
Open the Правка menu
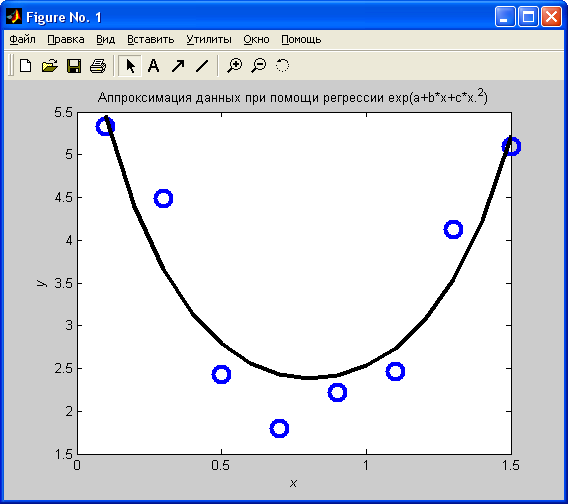tap(66, 39)
